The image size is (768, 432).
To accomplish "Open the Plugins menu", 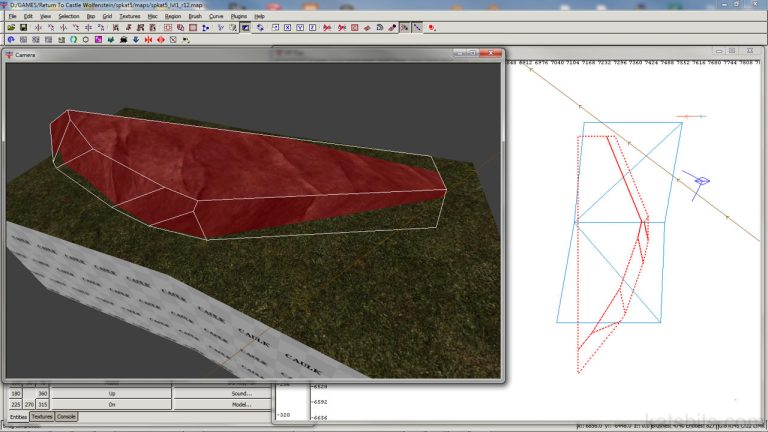I will (x=239, y=17).
